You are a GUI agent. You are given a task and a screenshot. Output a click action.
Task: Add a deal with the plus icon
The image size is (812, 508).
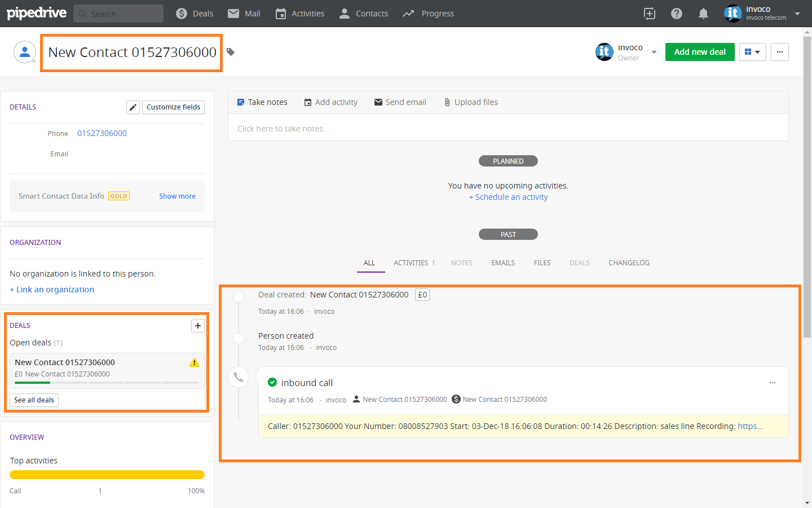[197, 326]
